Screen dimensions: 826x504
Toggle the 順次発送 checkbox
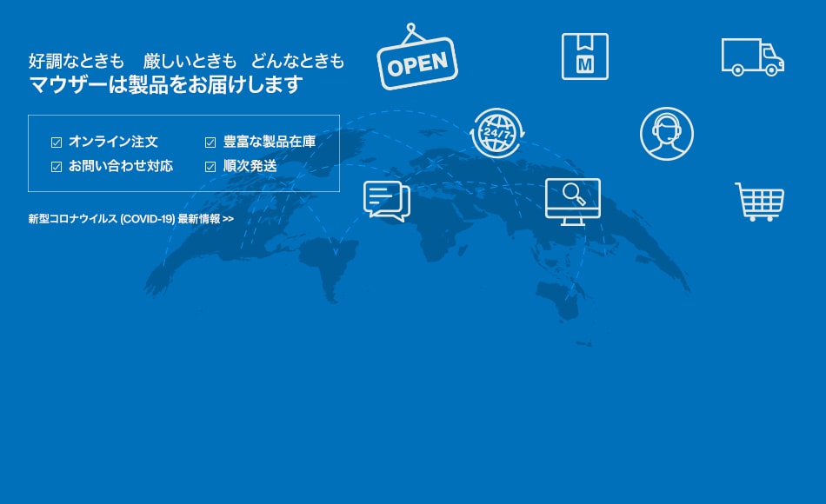(x=210, y=166)
